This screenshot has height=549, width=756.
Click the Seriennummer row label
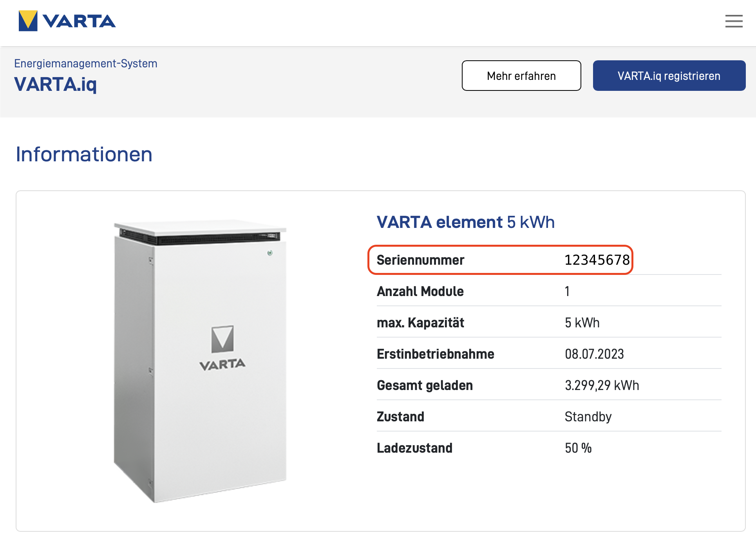tap(420, 260)
